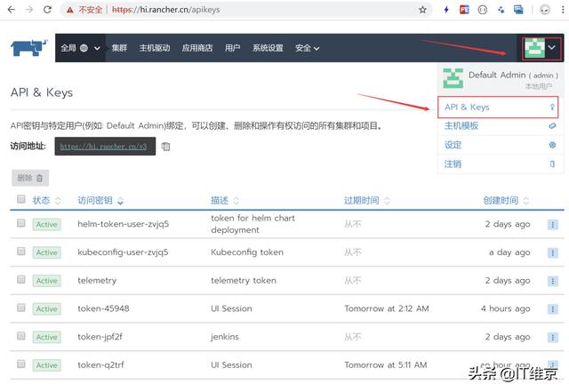Click the browser address bar URL
This screenshot has height=392, width=569.
166,10
